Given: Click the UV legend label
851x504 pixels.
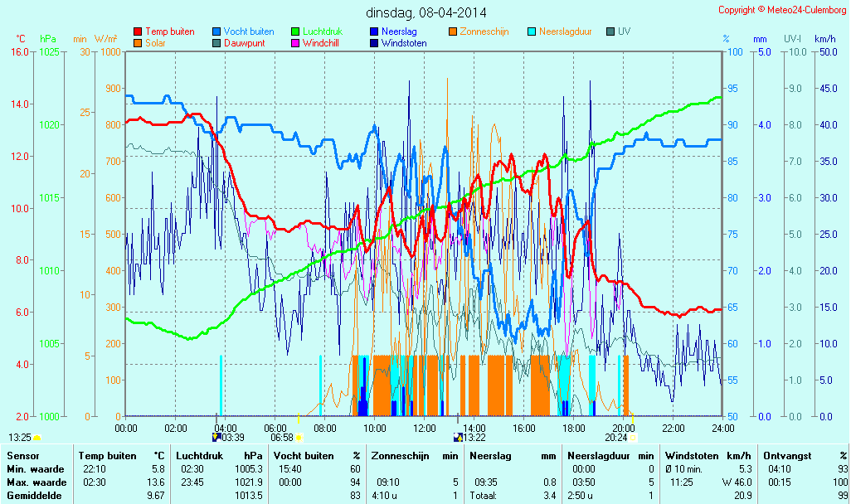Looking at the screenshot, I should coord(624,31).
